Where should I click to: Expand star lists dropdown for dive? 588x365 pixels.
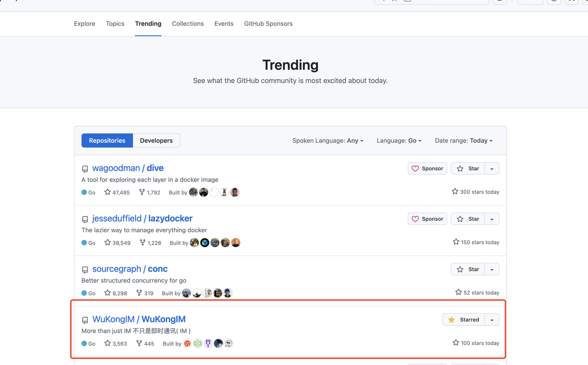[492, 169]
